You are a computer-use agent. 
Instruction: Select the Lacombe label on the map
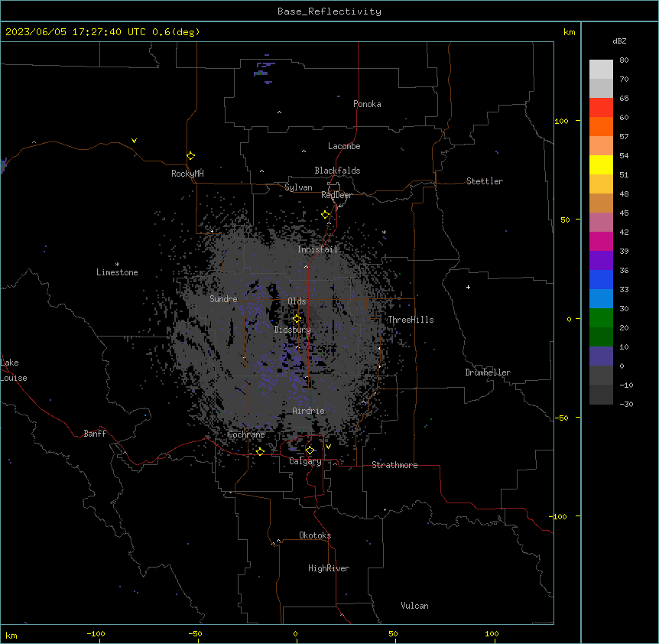click(x=344, y=146)
